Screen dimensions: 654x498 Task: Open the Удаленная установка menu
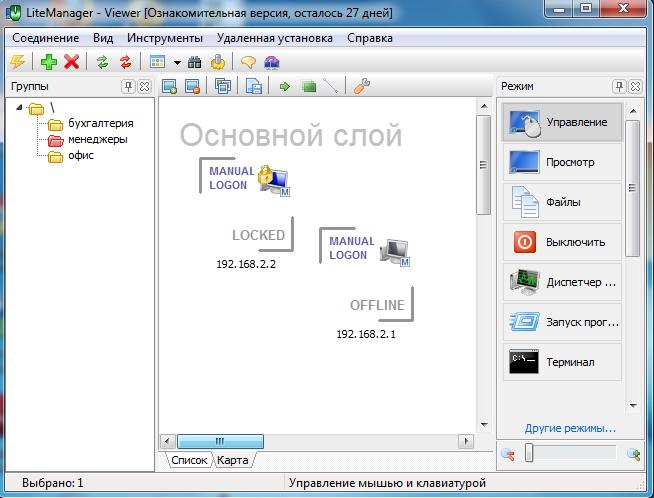pyautogui.click(x=274, y=38)
